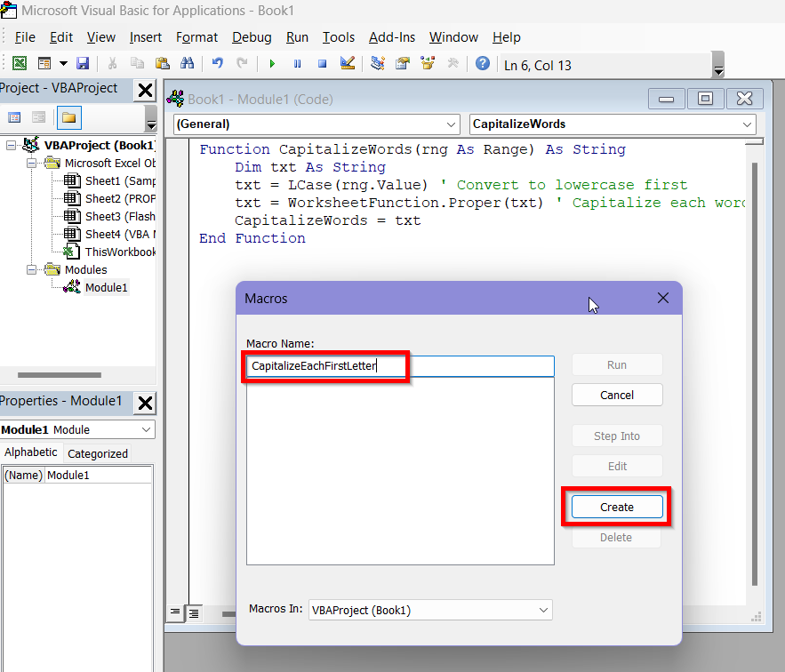Click the Edit button in Macros dialog
The height and width of the screenshot is (672, 785).
[617, 466]
